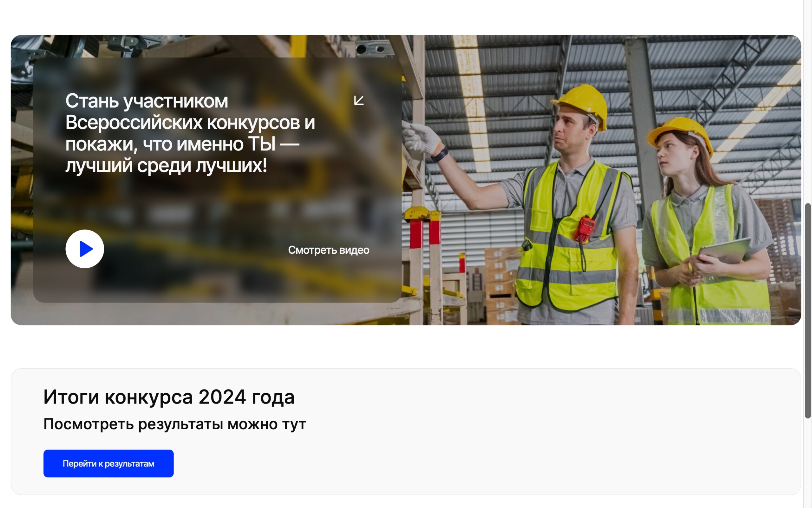Select the 'Итоги конкурса 2024 года' heading

click(169, 397)
